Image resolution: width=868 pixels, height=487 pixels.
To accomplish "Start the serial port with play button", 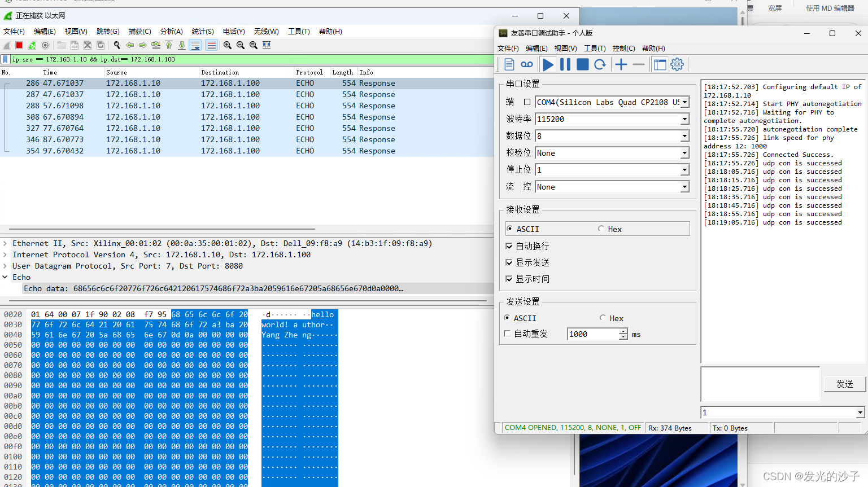I will point(548,64).
